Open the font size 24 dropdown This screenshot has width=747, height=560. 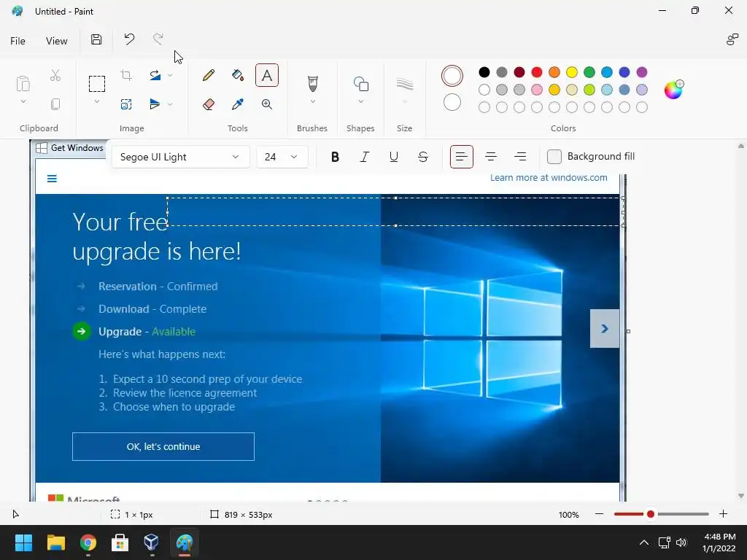point(282,157)
